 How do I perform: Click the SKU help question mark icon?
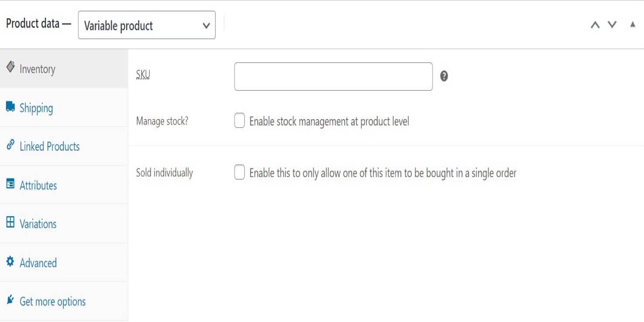click(x=444, y=76)
